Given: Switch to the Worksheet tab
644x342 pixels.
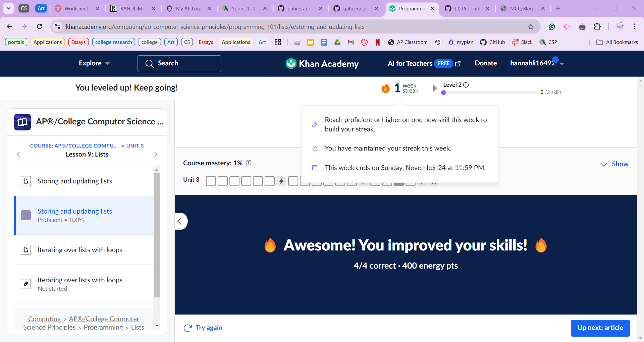Looking at the screenshot, I should 77,8.
